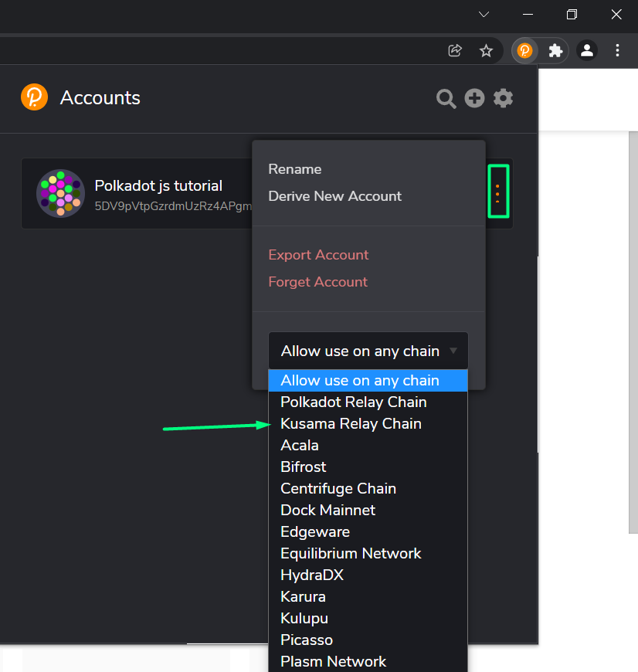Screen dimensions: 638x672
Task: Click the browser share icon
Action: 454,50
